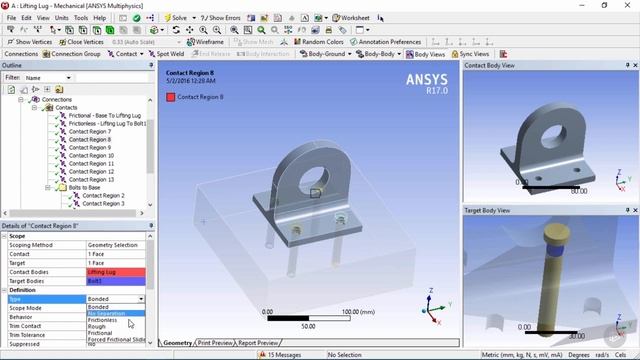Click the print icon in toolbar
Image resolution: width=640 pixels, height=360 pixels.
[329, 30]
